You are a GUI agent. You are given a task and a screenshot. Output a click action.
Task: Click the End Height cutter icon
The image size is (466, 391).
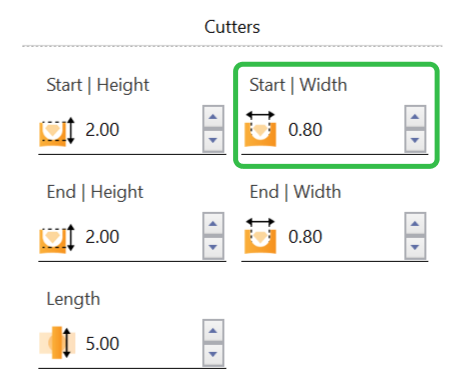(57, 238)
